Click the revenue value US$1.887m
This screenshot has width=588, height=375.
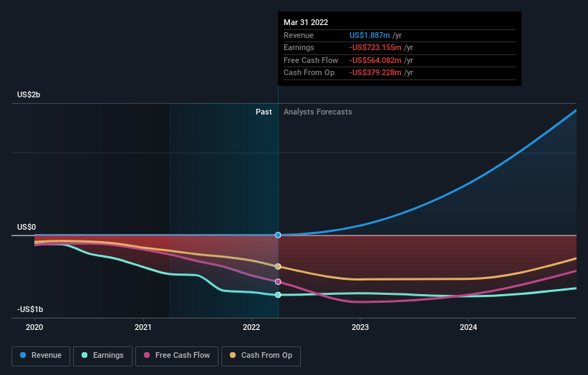click(370, 35)
